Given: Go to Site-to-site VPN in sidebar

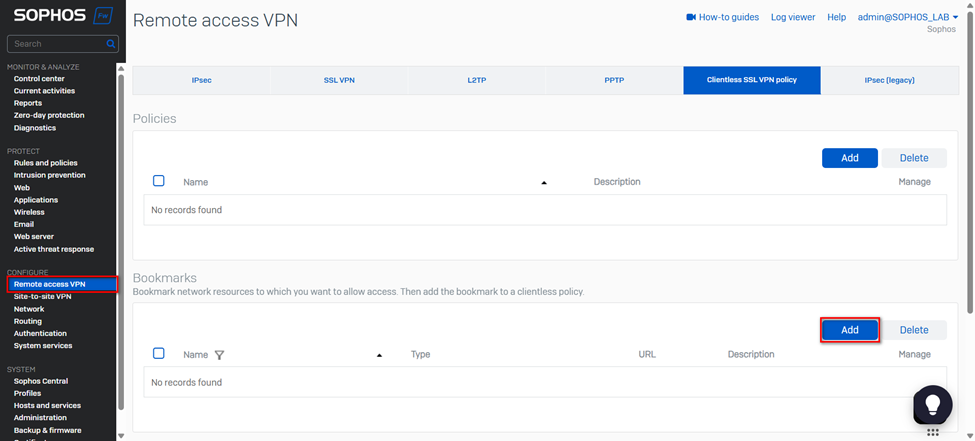Looking at the screenshot, I should point(42,297).
